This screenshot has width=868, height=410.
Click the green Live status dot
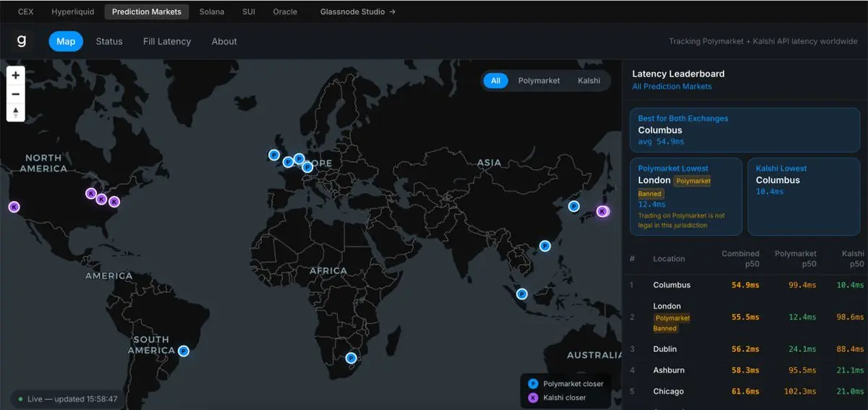click(20, 398)
